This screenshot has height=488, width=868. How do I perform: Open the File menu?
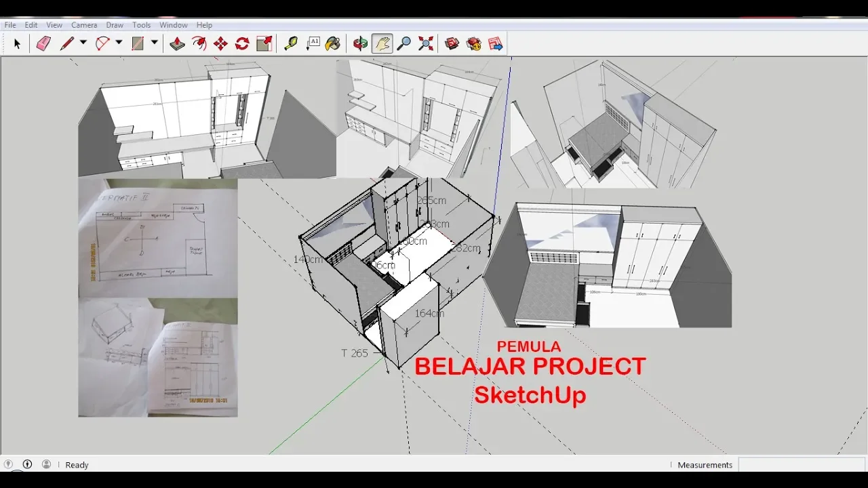pyautogui.click(x=10, y=25)
